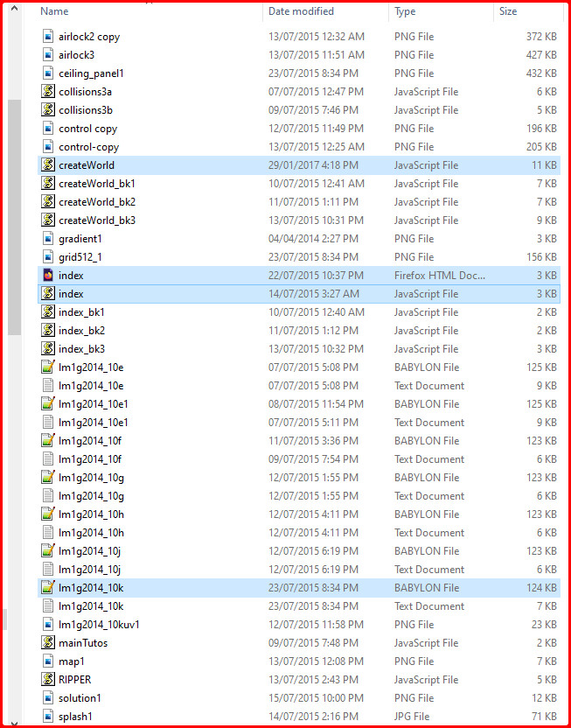The image size is (571, 728).
Task: Click the date 29/01/2017 4:18 PM
Action: (316, 165)
